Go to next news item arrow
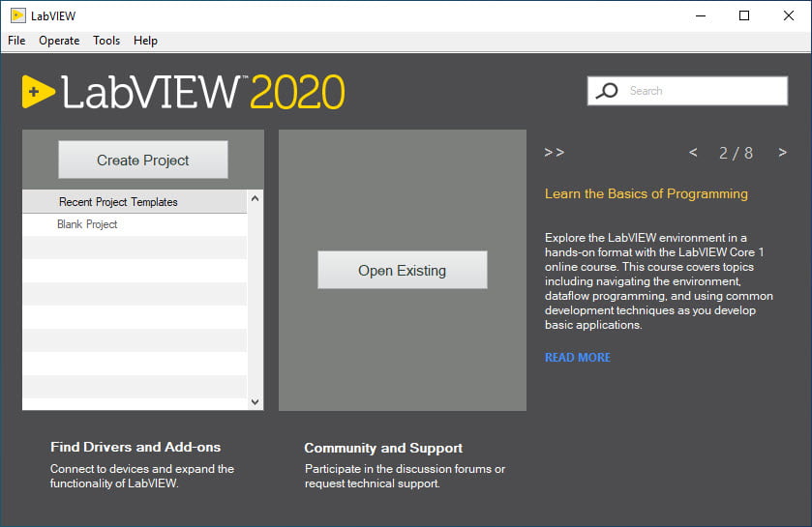 783,153
